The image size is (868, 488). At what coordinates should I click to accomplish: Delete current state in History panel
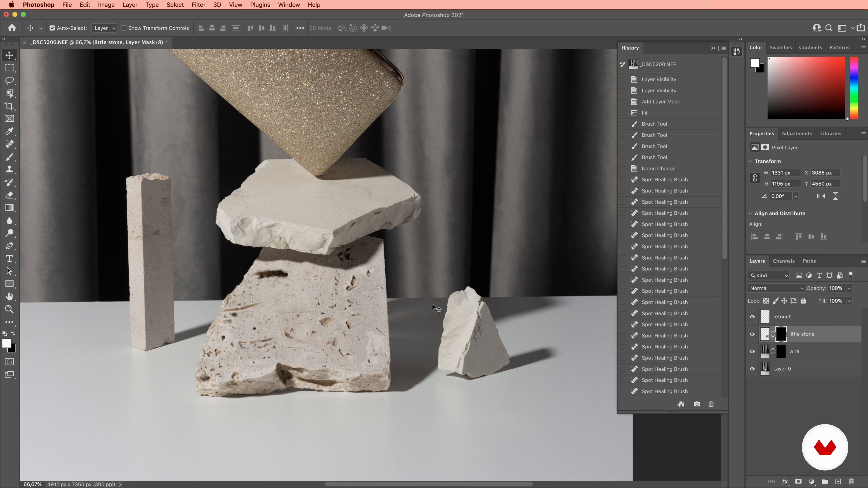[x=711, y=404]
